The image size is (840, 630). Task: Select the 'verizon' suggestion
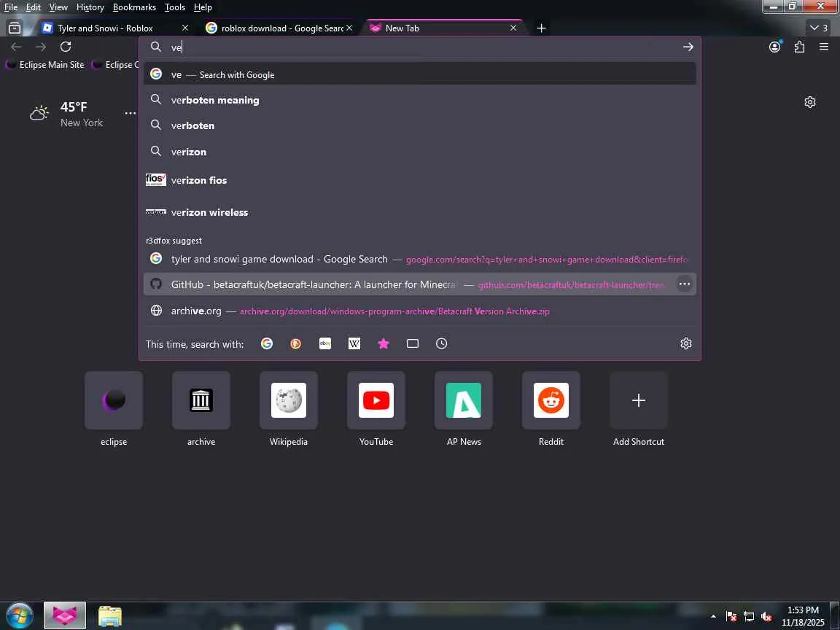420,152
